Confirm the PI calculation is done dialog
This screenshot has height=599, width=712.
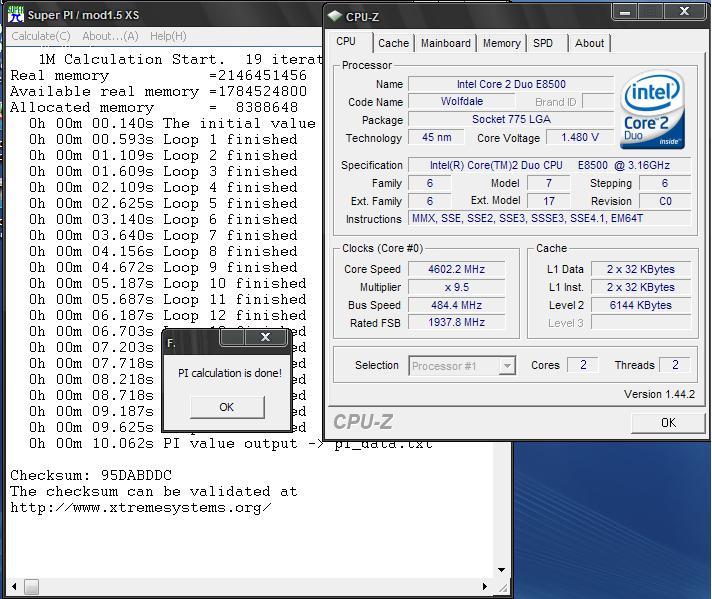click(x=227, y=407)
